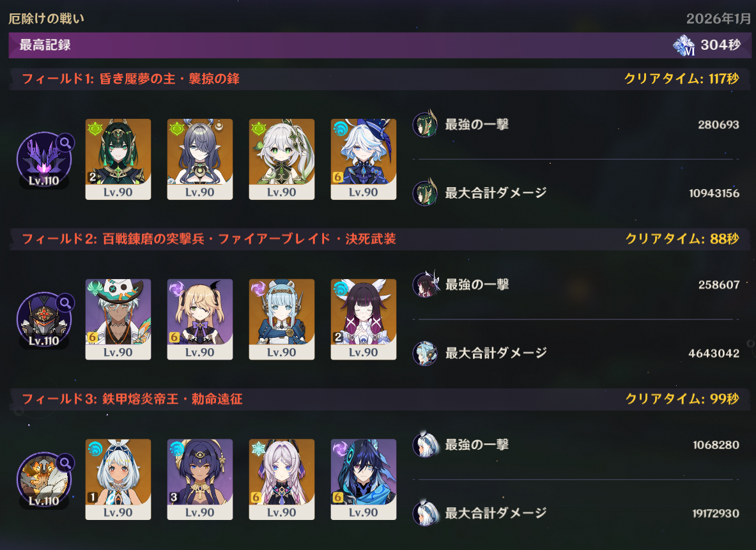Select the white-haired Dendro girl card
Image resolution: width=756 pixels, height=550 pixels.
tap(282, 159)
